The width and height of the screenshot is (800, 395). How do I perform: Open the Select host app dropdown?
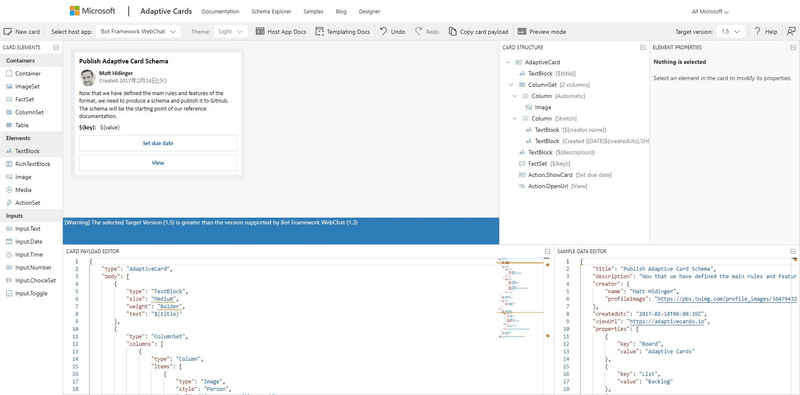coord(138,32)
